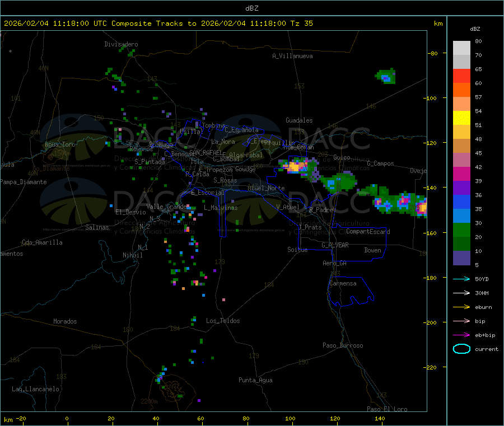Click the 51 dBZ yellow swatch
This screenshot has height=426, width=504.
(x=461, y=118)
